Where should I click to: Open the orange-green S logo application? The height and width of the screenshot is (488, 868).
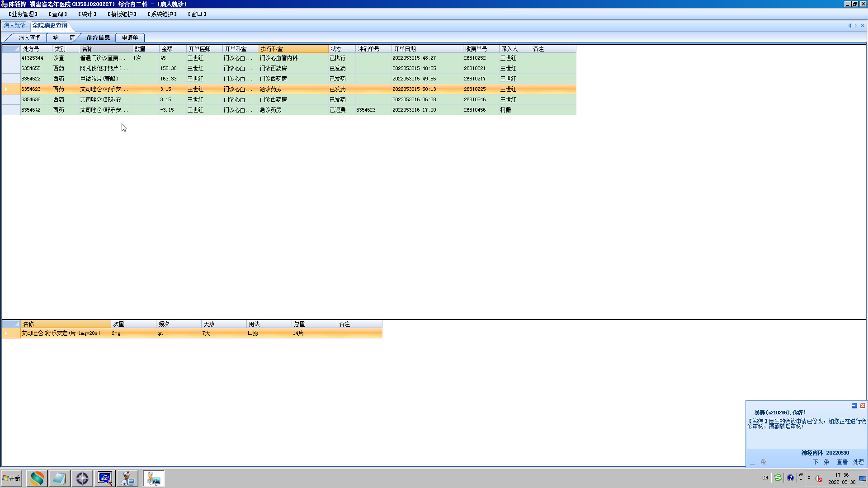[x=37, y=478]
